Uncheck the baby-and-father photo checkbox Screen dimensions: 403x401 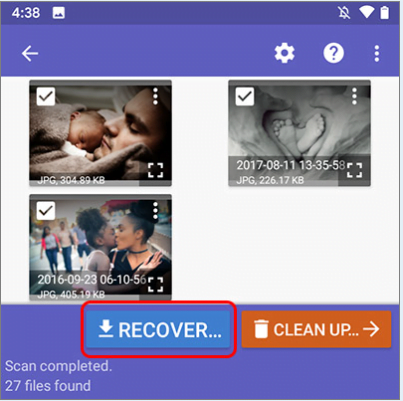click(x=46, y=96)
